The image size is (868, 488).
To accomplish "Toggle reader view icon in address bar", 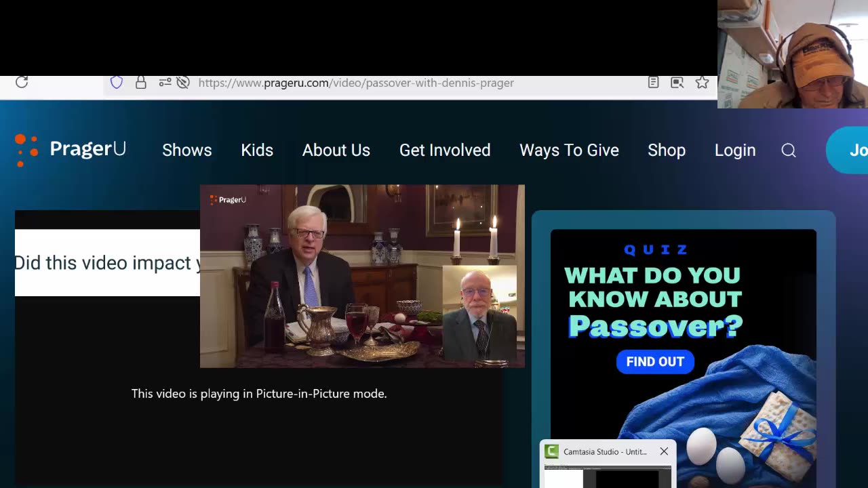I will click(x=653, y=83).
